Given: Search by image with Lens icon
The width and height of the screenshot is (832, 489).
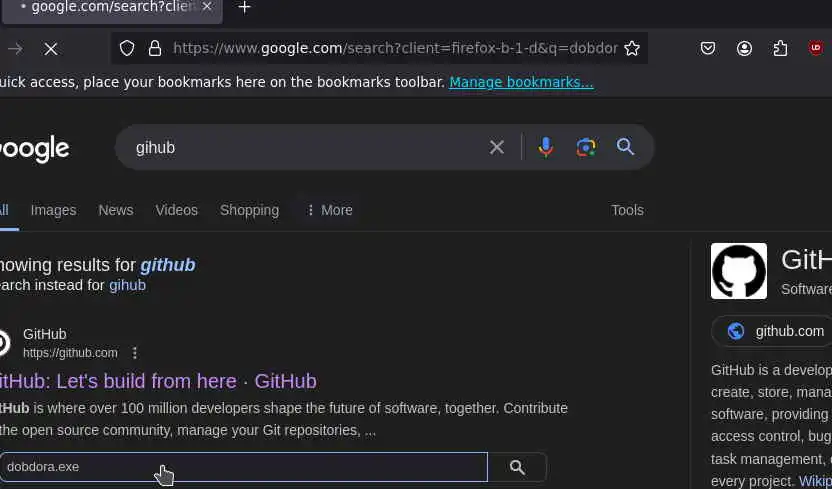Looking at the screenshot, I should (x=586, y=147).
